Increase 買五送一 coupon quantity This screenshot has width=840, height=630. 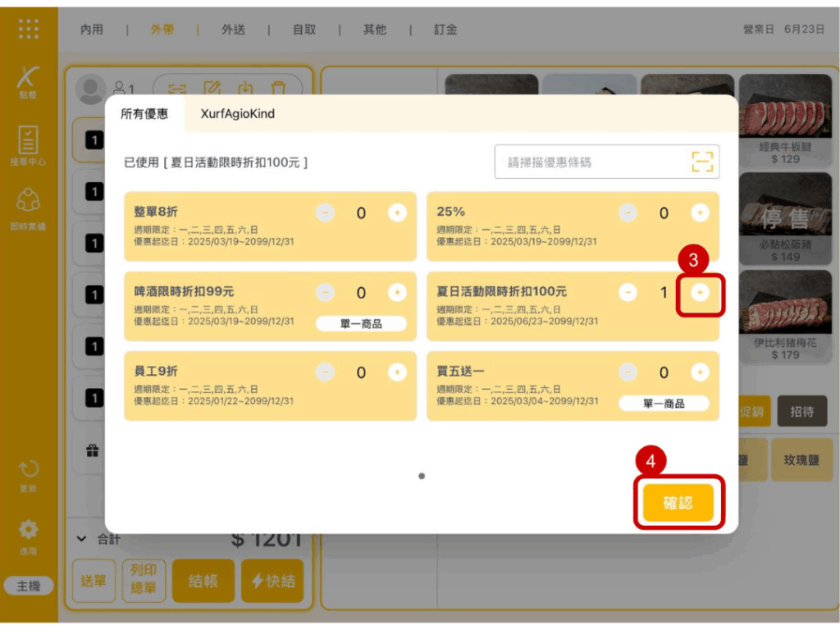tap(699, 372)
